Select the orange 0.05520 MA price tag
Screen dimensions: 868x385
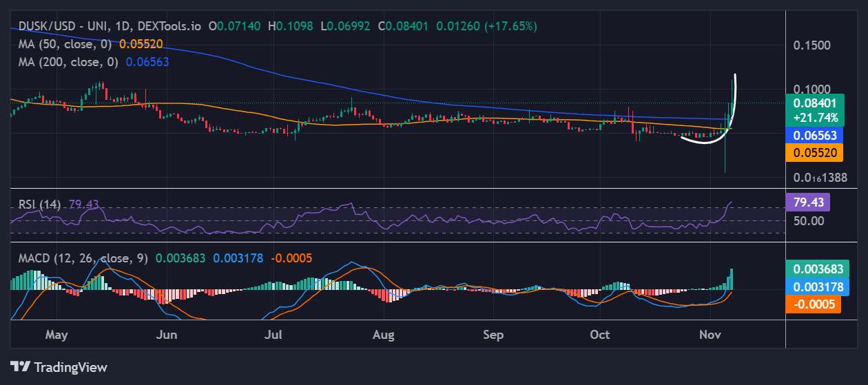(816, 154)
